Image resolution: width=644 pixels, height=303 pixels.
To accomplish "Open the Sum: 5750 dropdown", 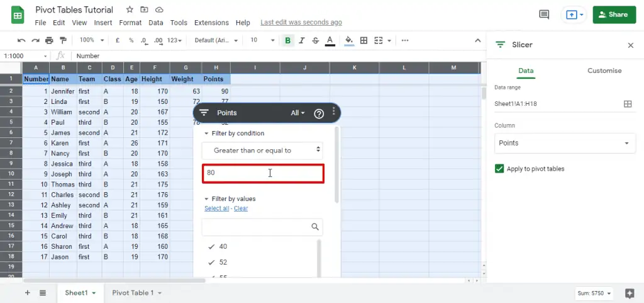I will pos(594,293).
